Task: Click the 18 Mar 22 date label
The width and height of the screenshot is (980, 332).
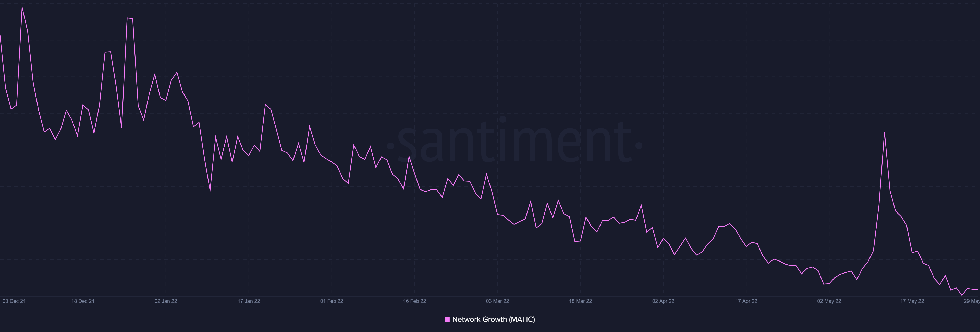Action: [580, 301]
